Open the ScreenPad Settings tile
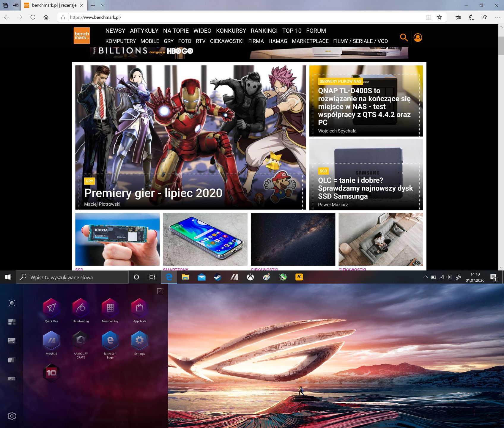 click(x=140, y=340)
